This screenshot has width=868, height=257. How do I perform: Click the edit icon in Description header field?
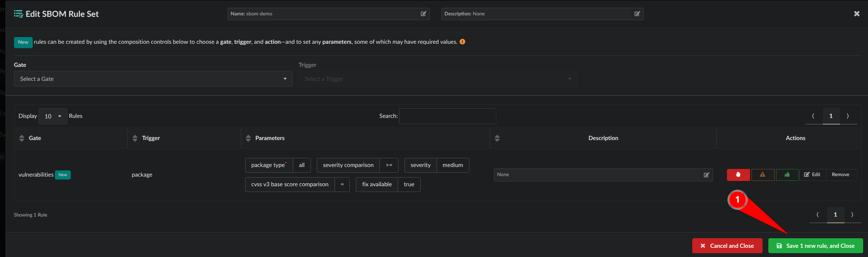click(x=637, y=14)
